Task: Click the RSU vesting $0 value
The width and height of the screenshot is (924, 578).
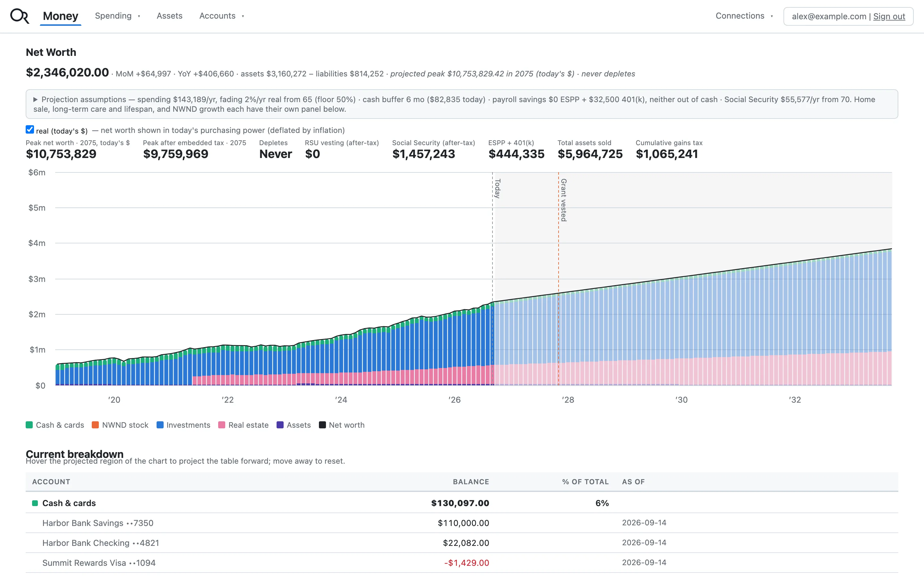Action: (x=312, y=154)
